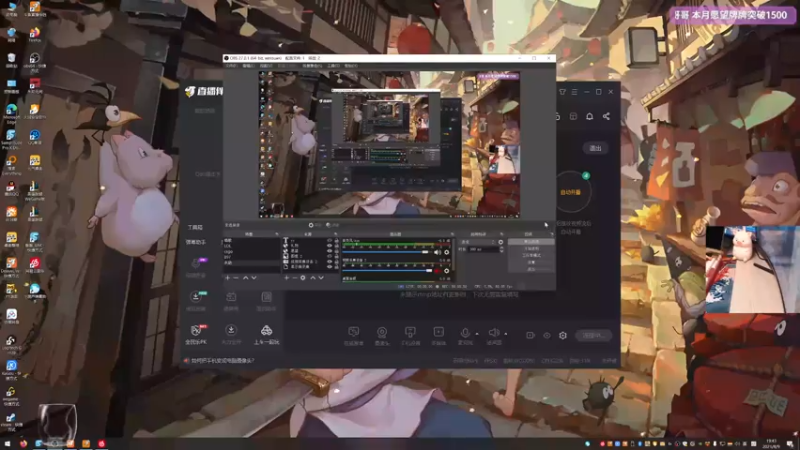
Task: Open hamburger menu in companion title bar
Action: tap(574, 92)
